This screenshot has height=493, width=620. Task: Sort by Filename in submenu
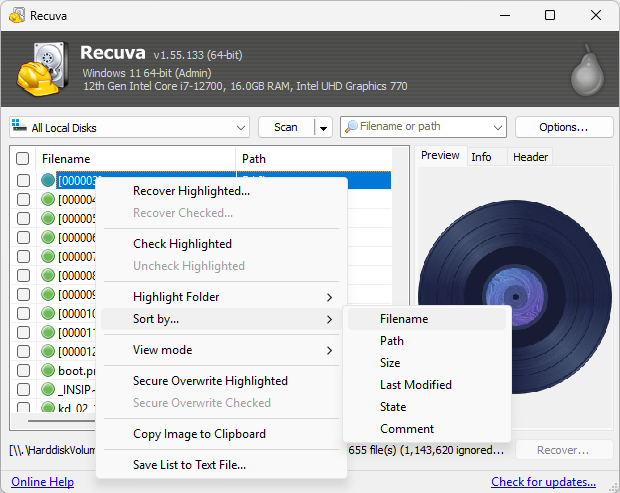(x=427, y=319)
